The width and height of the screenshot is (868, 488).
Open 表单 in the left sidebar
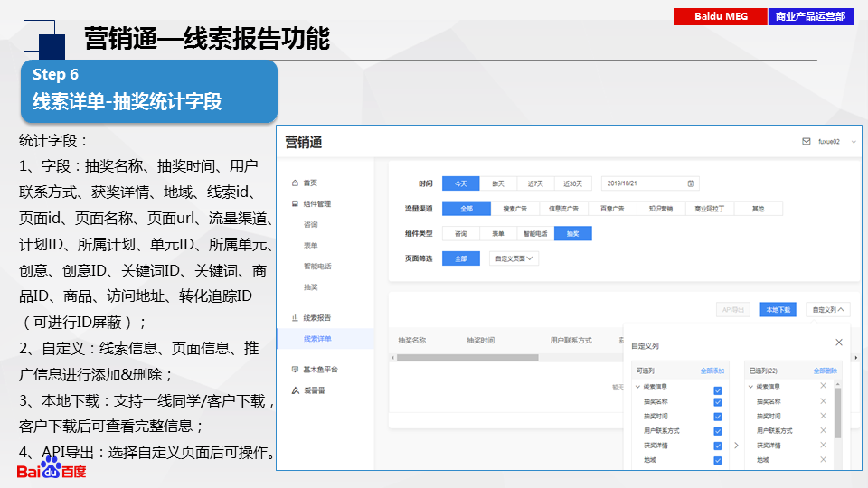point(310,245)
